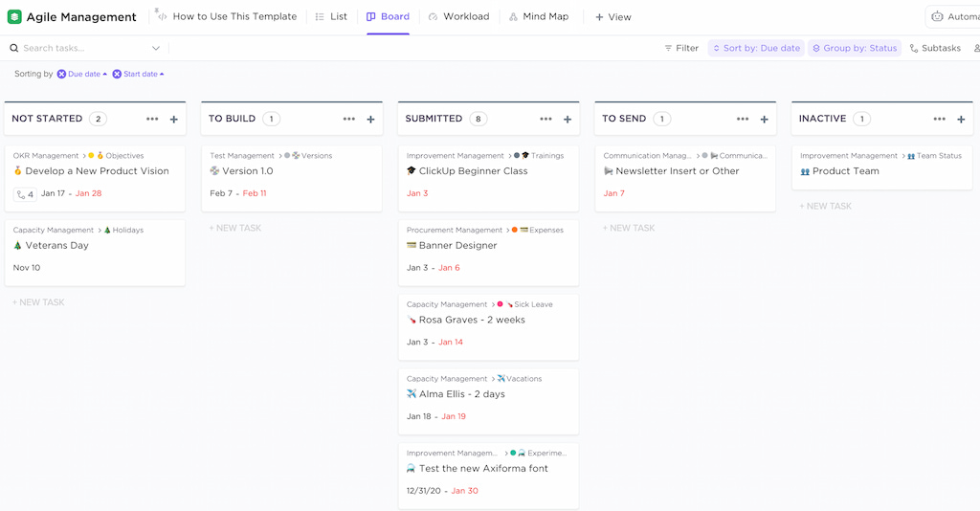980x511 pixels.
Task: Open Alma Ellis - 2 days task
Action: point(462,394)
